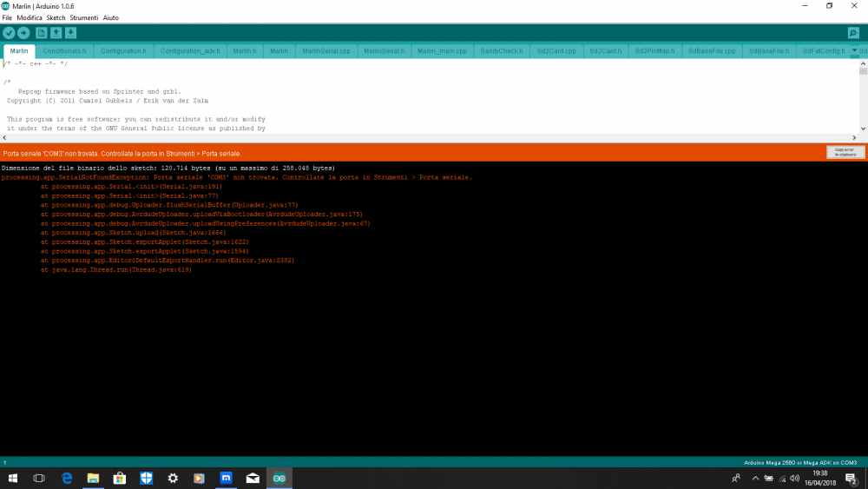This screenshot has height=489, width=868.
Task: Switch to the Configuration.h tab
Action: pos(123,51)
